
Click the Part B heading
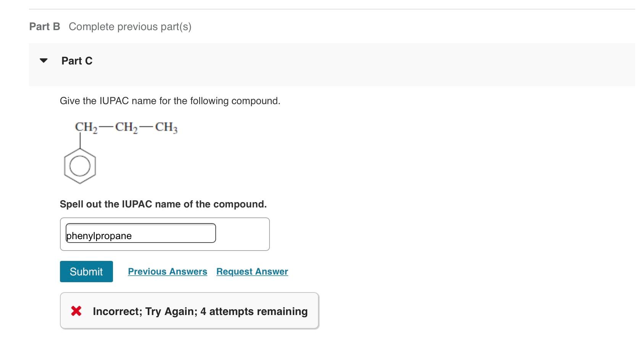44,26
